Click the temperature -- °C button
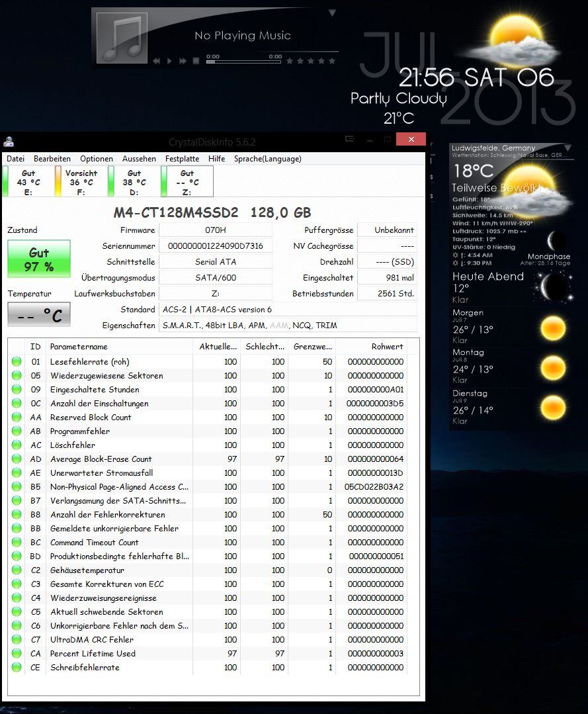 coord(39,314)
